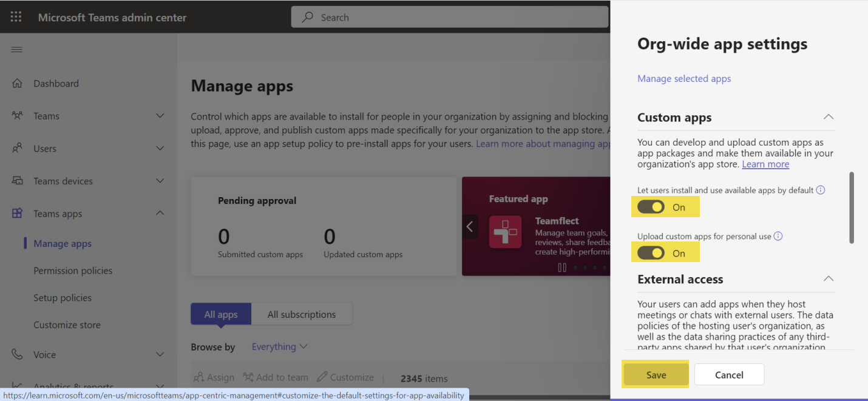Viewport: 868px width, 401px height.
Task: Collapse the Teams apps section
Action: click(160, 213)
